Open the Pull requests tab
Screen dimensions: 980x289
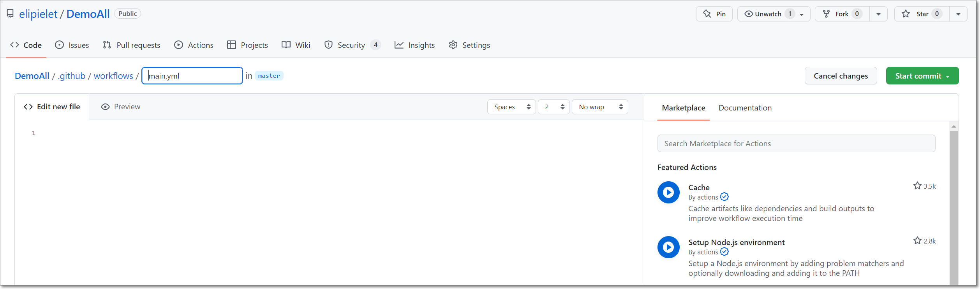tap(131, 45)
